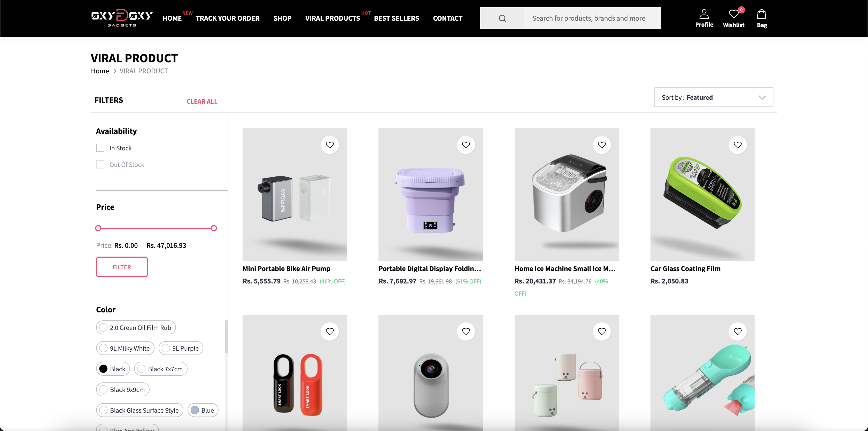This screenshot has height=431, width=868.
Task: Heart the Portable Digital Display Folding product
Action: click(466, 145)
